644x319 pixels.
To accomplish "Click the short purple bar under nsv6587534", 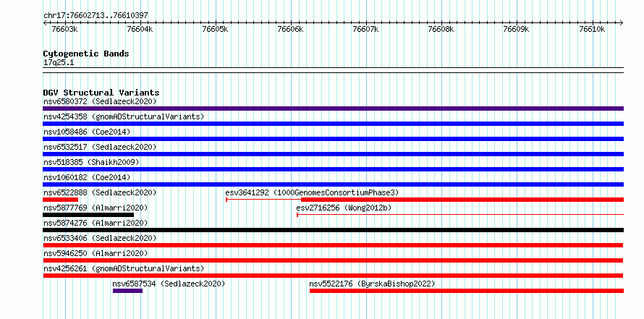I will [x=128, y=291].
